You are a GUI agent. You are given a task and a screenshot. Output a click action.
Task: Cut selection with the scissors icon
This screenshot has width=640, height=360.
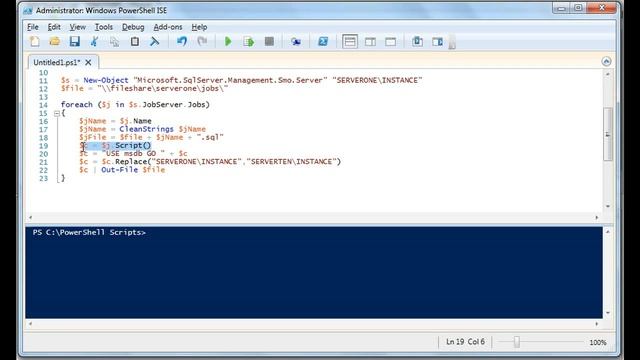click(x=94, y=42)
